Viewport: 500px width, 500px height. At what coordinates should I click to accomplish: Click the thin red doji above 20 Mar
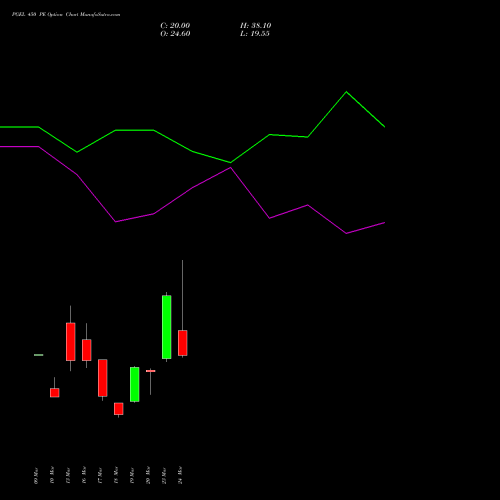click(151, 371)
